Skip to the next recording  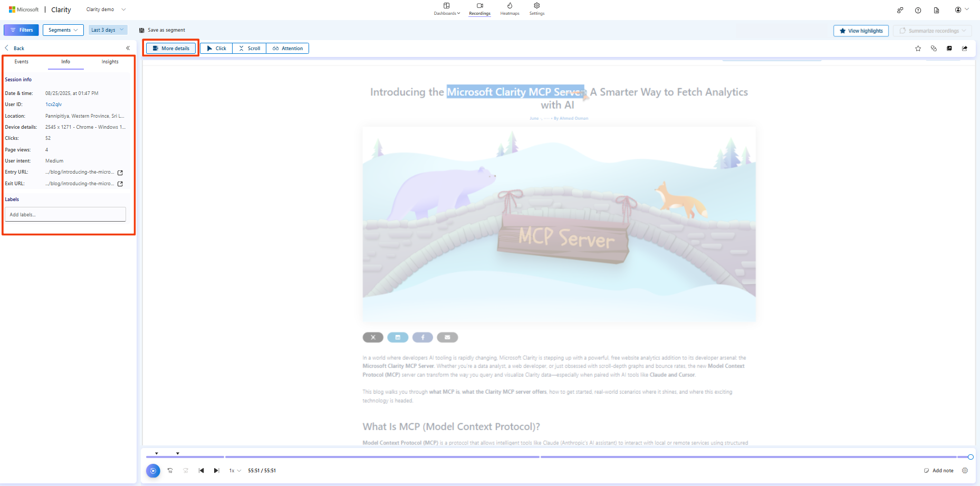click(x=216, y=471)
